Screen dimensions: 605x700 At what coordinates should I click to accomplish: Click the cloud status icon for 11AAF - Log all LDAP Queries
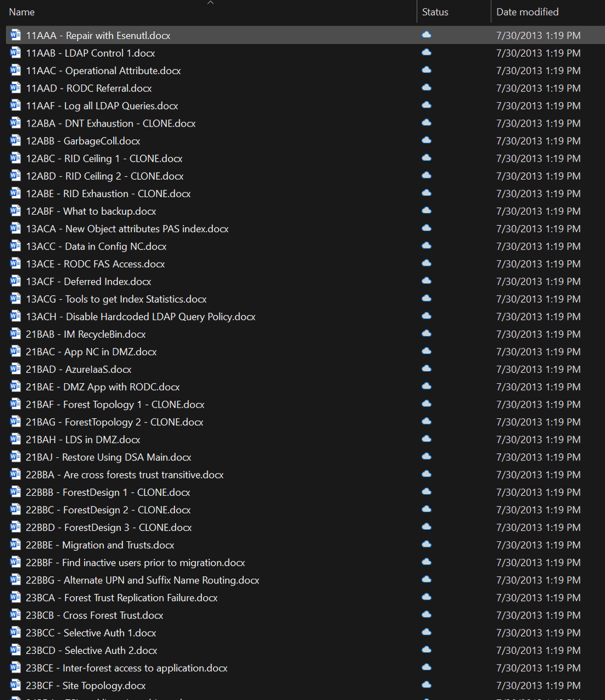coord(426,105)
